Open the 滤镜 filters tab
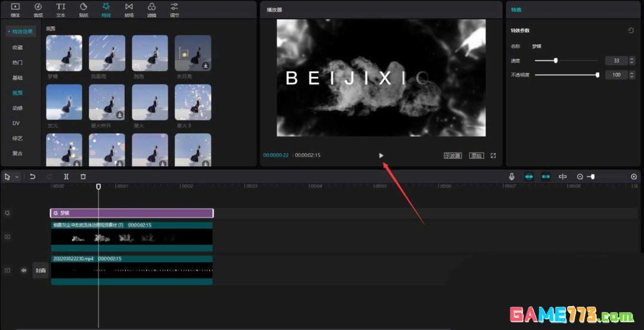 tap(151, 10)
